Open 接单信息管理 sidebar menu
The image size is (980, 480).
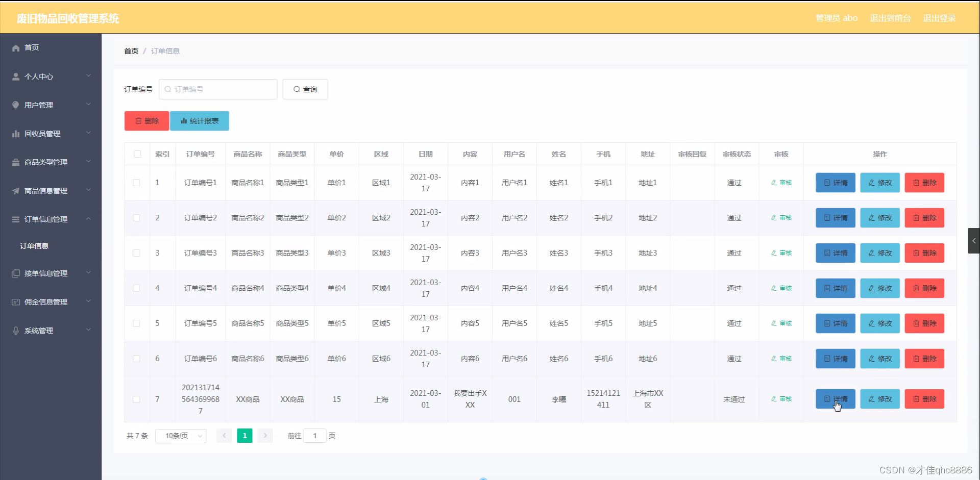click(51, 273)
